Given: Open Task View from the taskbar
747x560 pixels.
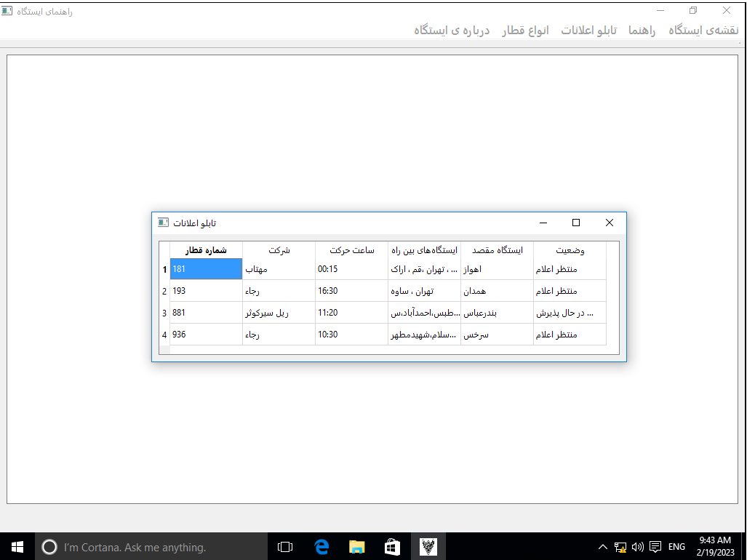Looking at the screenshot, I should pos(284,546).
